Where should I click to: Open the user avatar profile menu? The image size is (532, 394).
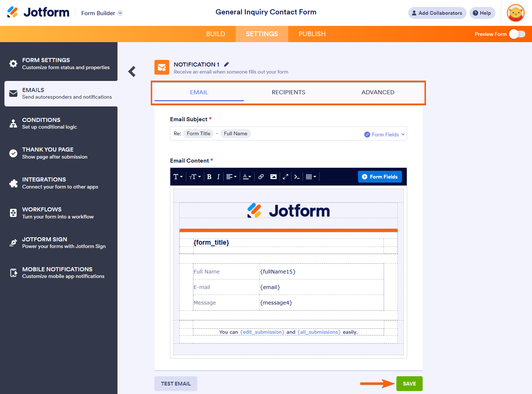(516, 13)
